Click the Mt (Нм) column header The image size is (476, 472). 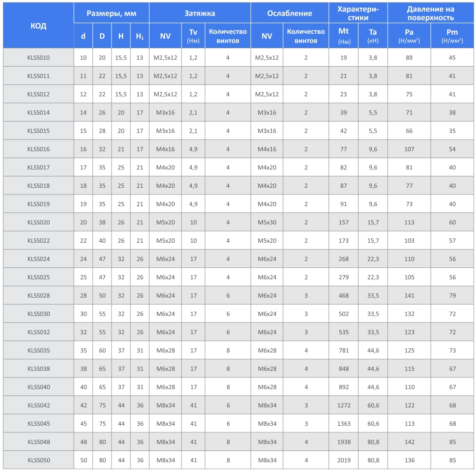(344, 36)
